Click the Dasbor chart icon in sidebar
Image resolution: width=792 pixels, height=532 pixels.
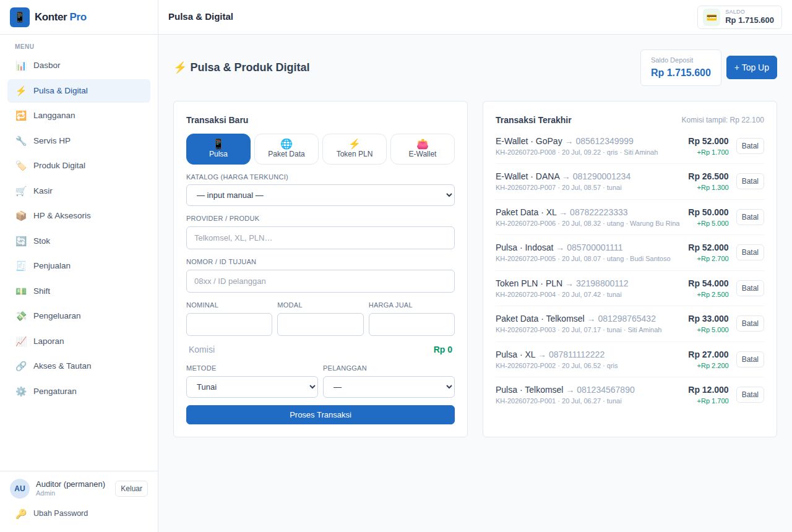pos(21,66)
